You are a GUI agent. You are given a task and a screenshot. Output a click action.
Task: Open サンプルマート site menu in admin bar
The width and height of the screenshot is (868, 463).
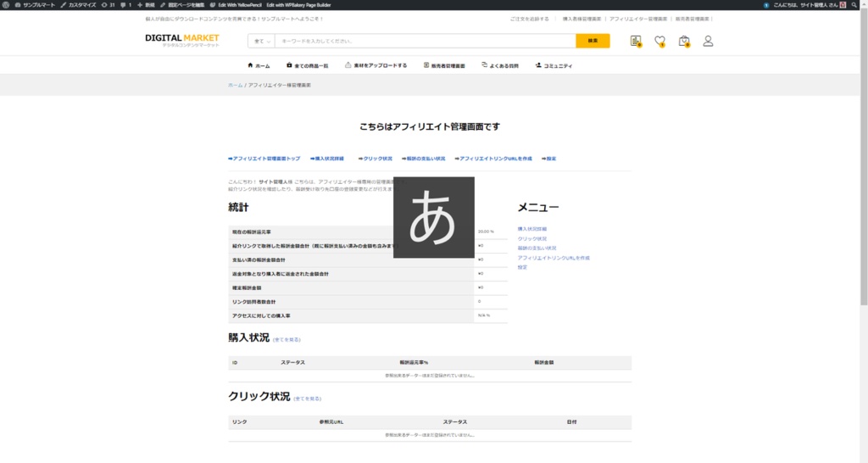tap(35, 5)
